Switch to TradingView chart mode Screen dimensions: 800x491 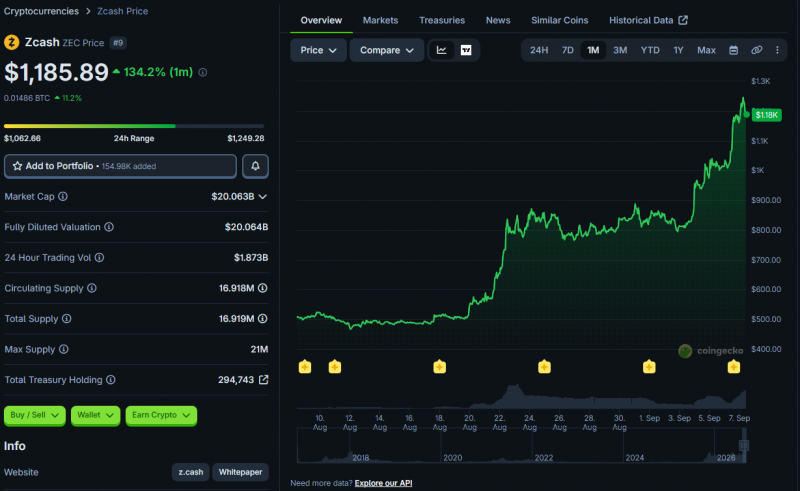click(466, 50)
